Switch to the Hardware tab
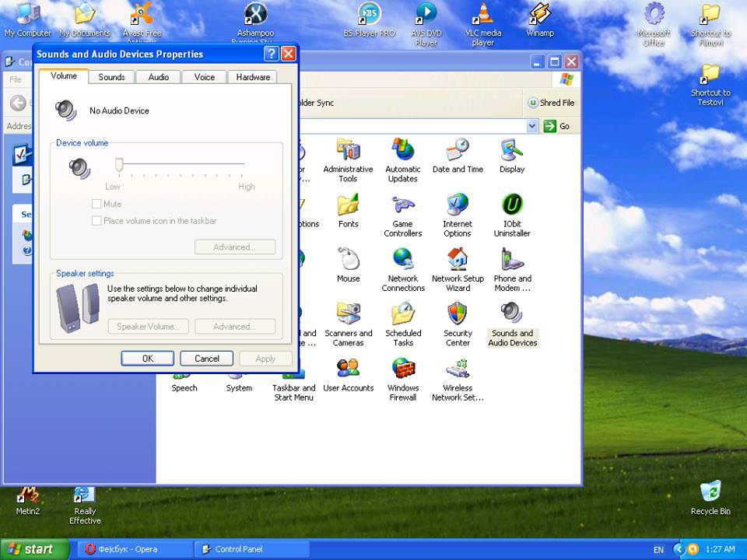Viewport: 747px width, 560px height. [253, 77]
